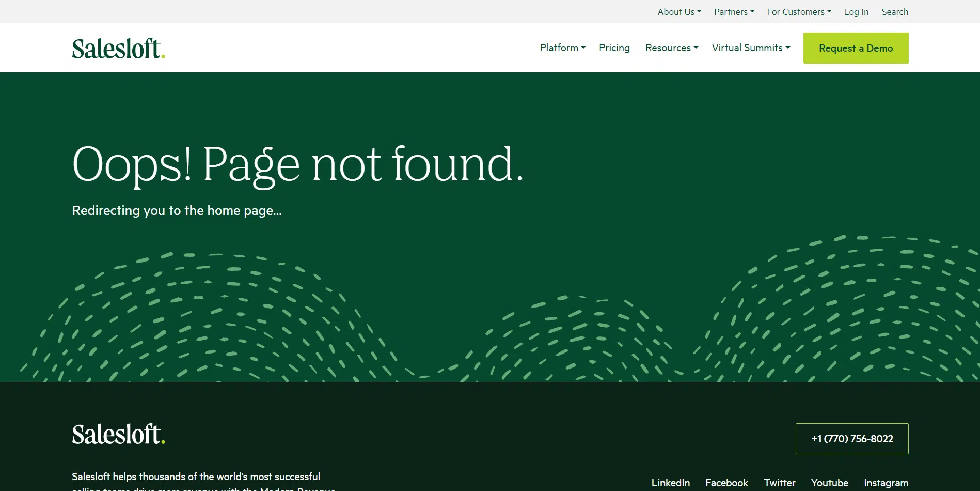This screenshot has height=491, width=980.
Task: Open the Youtube footer link
Action: pyautogui.click(x=829, y=483)
